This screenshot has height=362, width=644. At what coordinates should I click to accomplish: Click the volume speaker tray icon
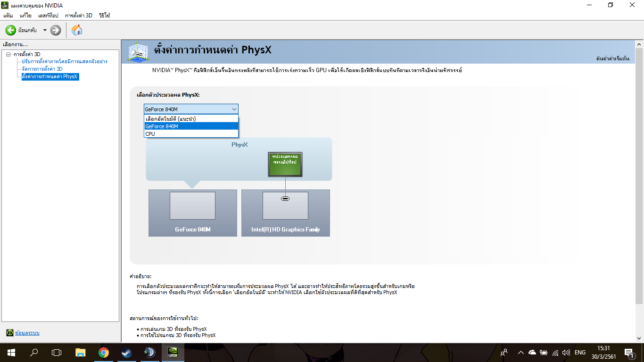coord(566,352)
